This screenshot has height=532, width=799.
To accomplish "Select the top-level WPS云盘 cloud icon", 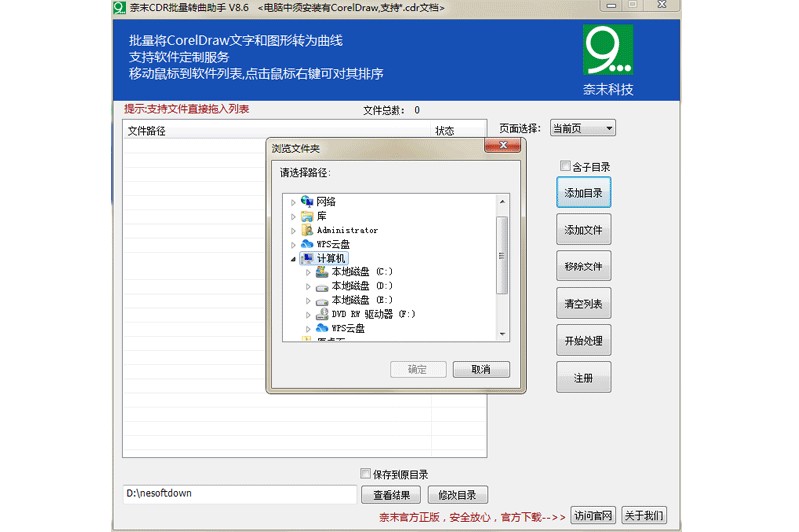I will (x=307, y=244).
